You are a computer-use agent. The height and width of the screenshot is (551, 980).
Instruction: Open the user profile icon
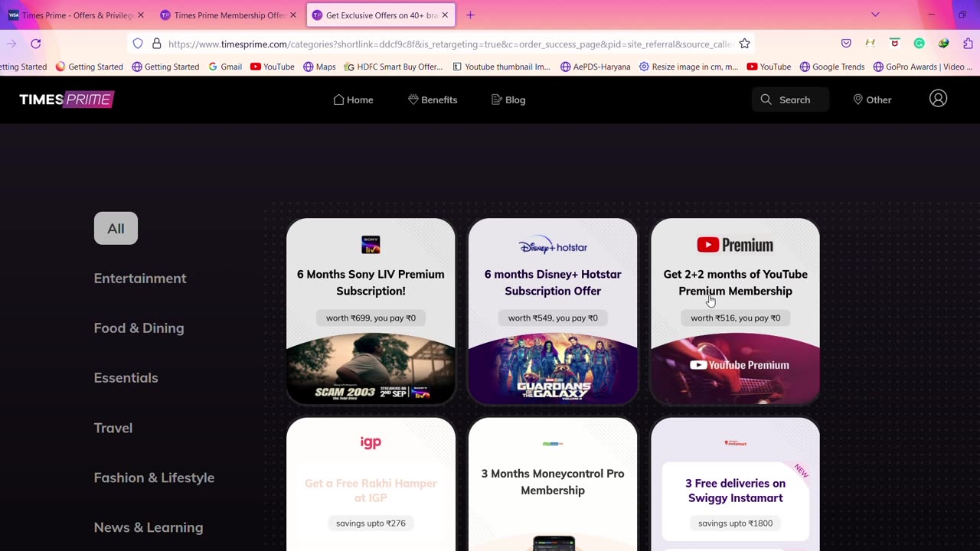pos(938,99)
